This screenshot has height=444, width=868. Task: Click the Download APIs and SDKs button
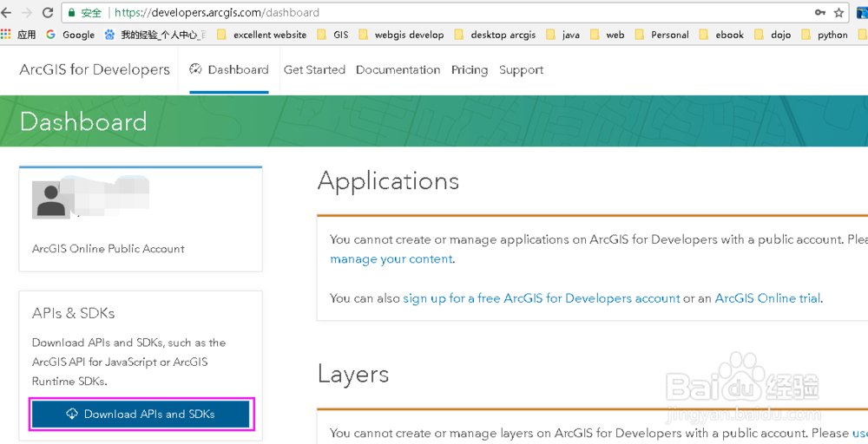141,415
